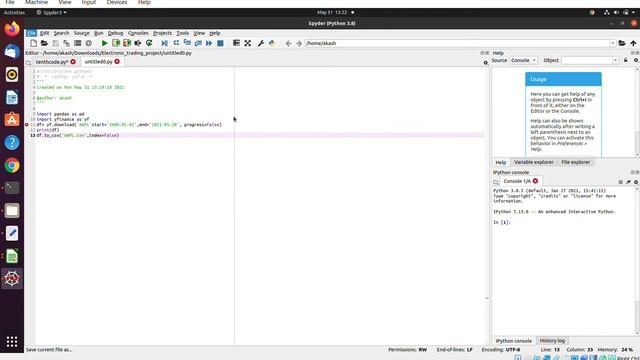Launch Google Chrome from the dock
The image size is (640, 360).
[12, 165]
